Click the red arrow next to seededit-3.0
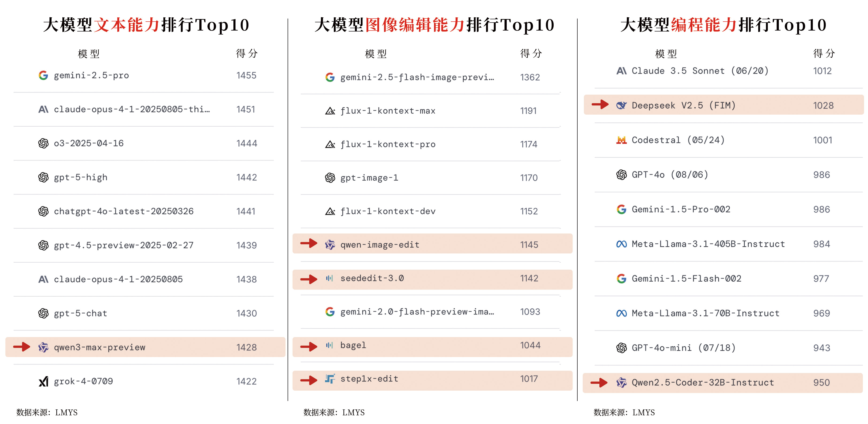The height and width of the screenshot is (424, 868). 309,279
